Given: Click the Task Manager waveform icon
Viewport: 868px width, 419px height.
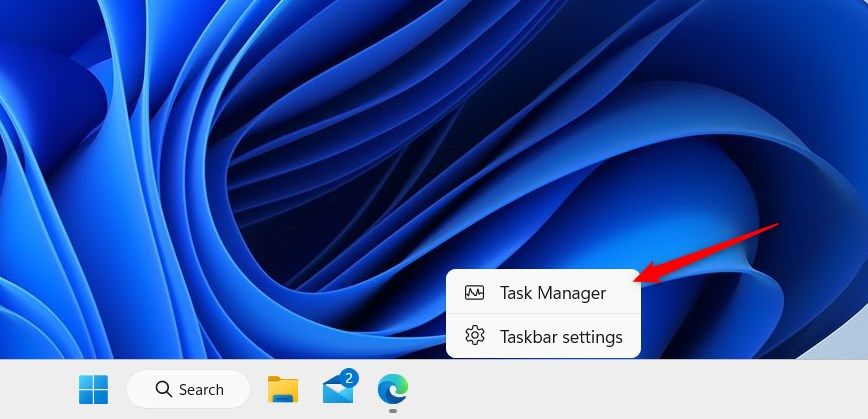Looking at the screenshot, I should (x=474, y=292).
